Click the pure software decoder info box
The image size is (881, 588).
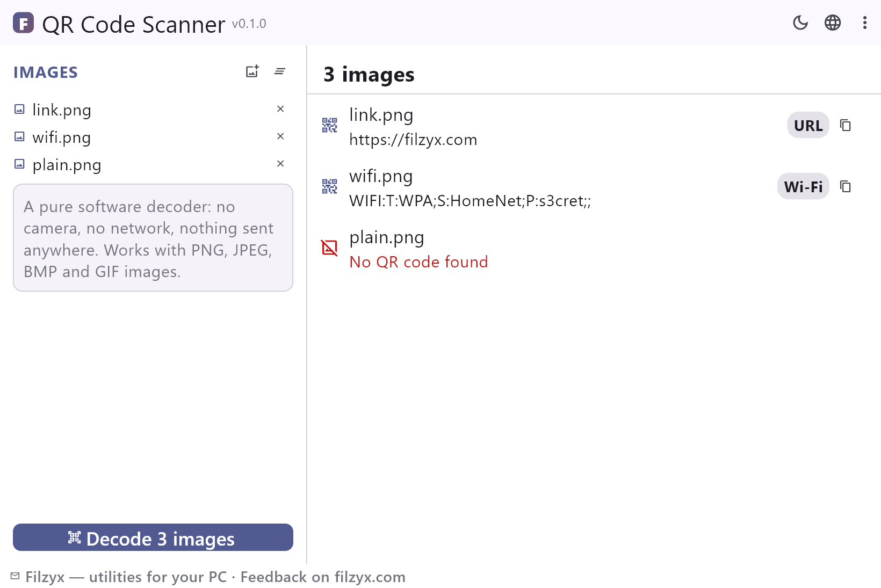pos(153,238)
